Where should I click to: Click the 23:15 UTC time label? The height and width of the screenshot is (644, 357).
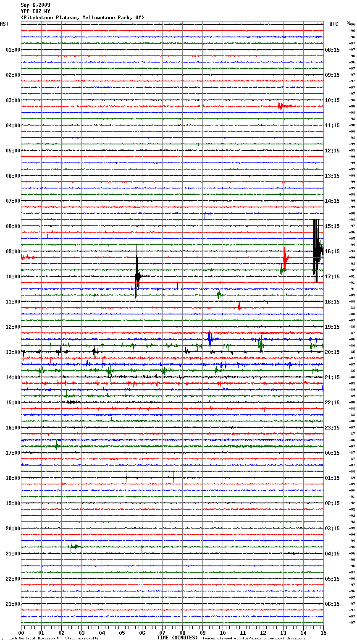coord(332,428)
